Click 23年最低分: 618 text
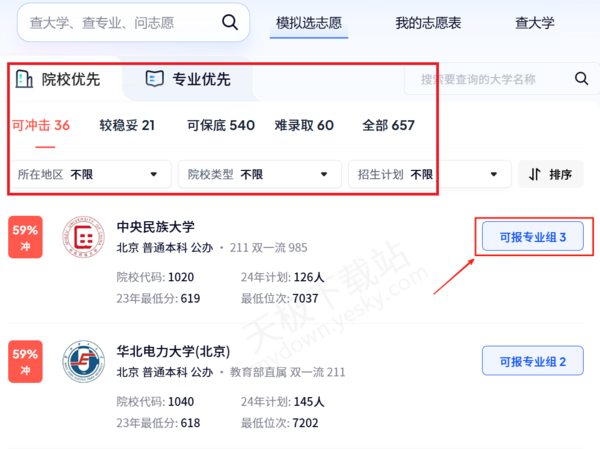This screenshot has height=449, width=600. click(158, 423)
